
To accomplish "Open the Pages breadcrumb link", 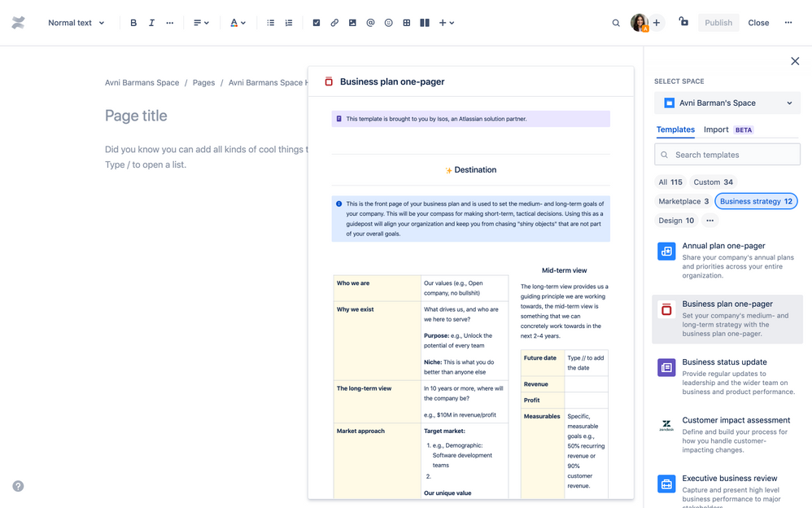I will [x=203, y=82].
